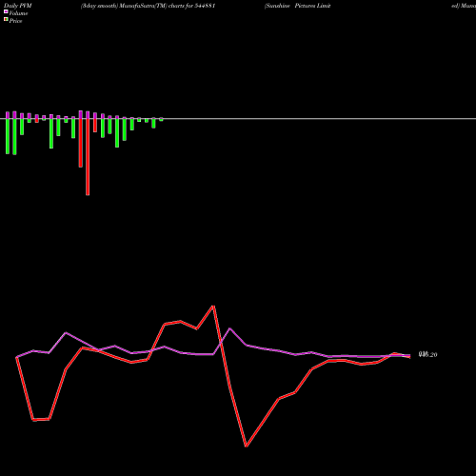
Task: Select the Price legend label
Action: 15,21
